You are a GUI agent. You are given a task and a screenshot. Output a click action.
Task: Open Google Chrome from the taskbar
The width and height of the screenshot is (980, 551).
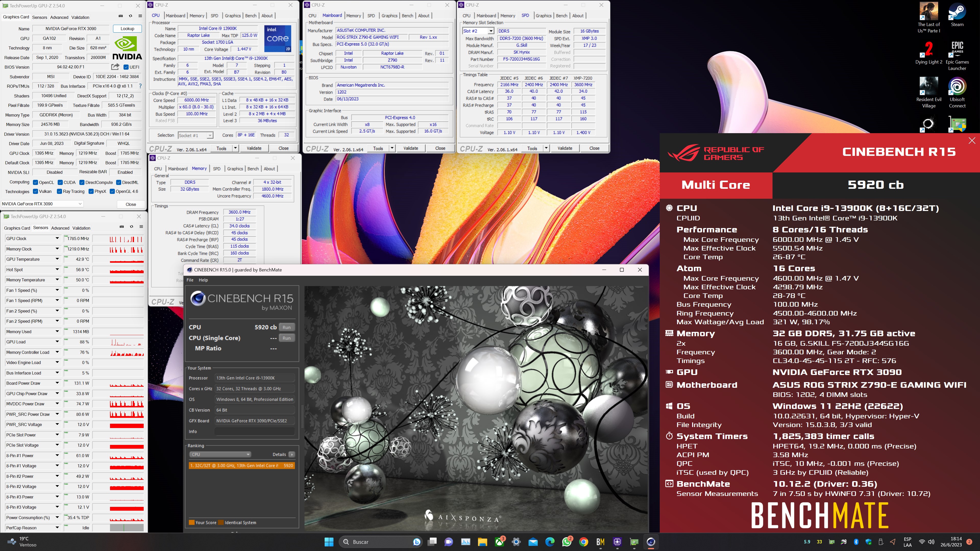point(584,542)
